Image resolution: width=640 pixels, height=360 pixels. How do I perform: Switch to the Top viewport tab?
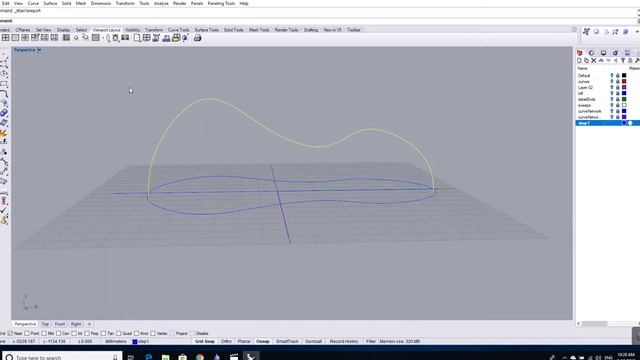tap(45, 324)
